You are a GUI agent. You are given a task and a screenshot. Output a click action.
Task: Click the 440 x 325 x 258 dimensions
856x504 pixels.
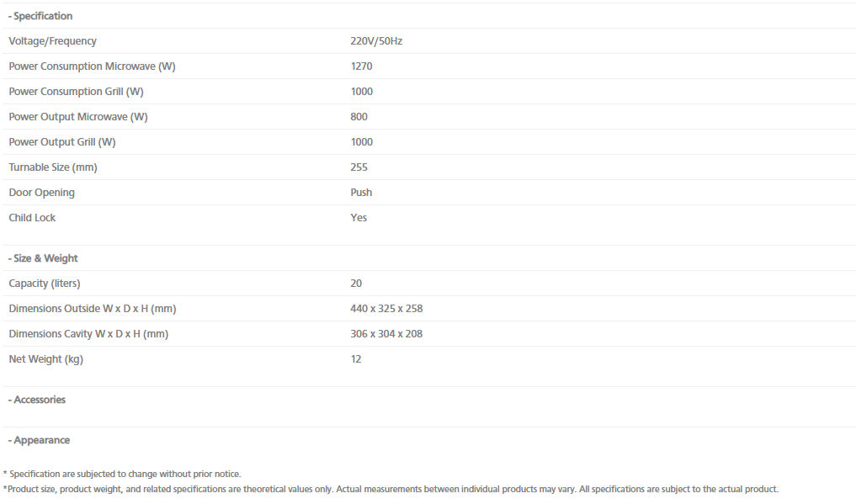tap(386, 308)
